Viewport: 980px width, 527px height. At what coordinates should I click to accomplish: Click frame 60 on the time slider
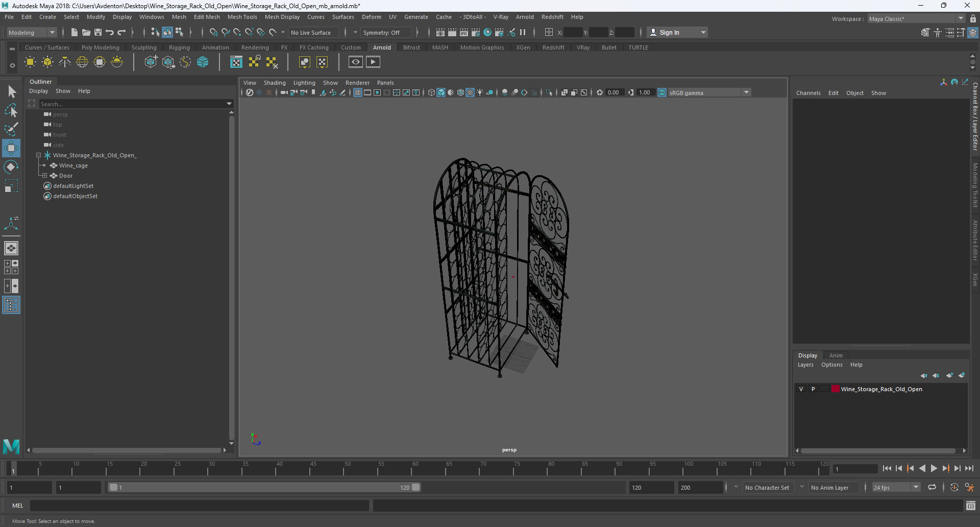pyautogui.click(x=412, y=468)
